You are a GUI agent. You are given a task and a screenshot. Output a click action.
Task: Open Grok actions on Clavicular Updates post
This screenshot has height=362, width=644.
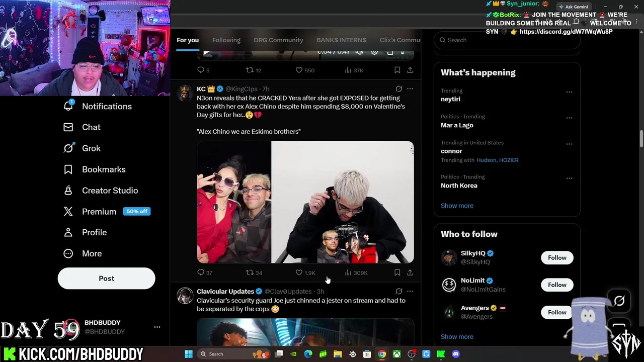(x=398, y=291)
